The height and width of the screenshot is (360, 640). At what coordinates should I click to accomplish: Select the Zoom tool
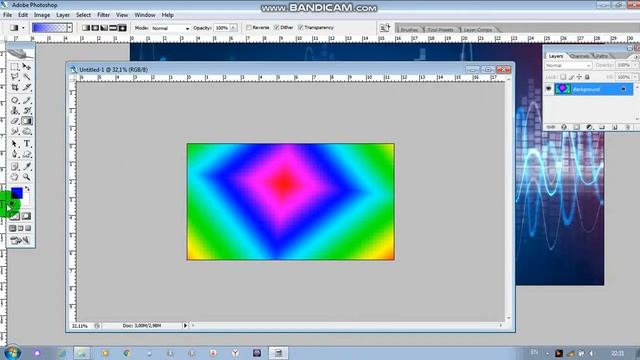click(x=27, y=177)
